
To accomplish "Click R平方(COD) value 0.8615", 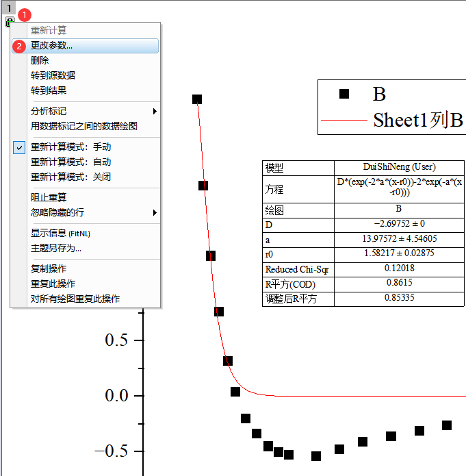I will coord(399,283).
